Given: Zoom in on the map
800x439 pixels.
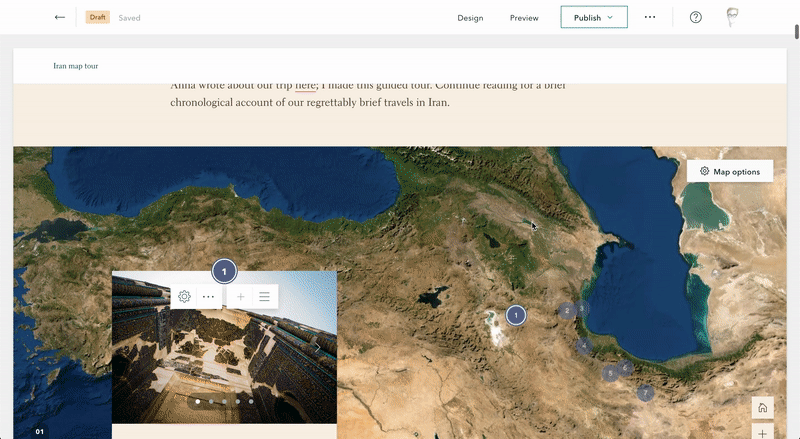Looking at the screenshot, I should (762, 432).
